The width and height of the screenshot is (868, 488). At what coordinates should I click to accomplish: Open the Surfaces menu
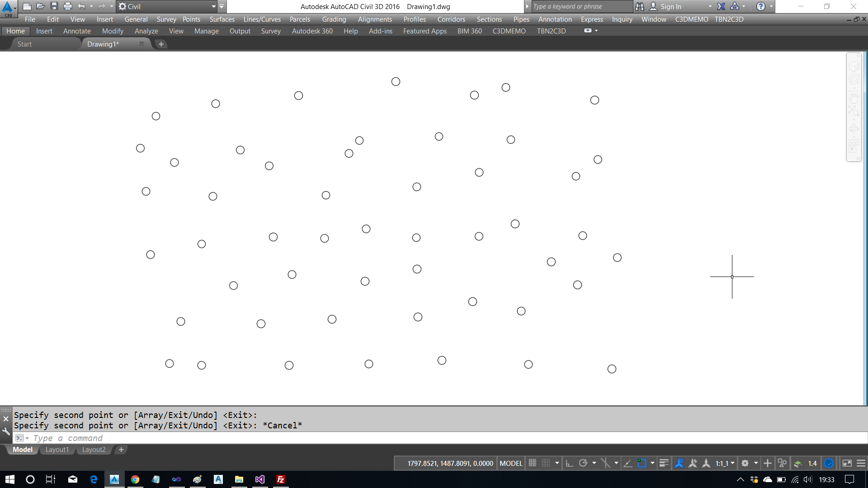222,19
